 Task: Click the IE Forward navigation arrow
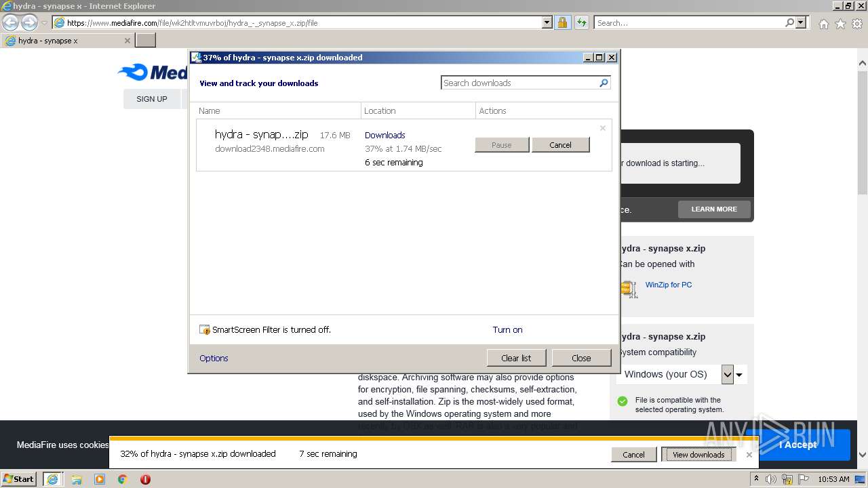pos(29,22)
